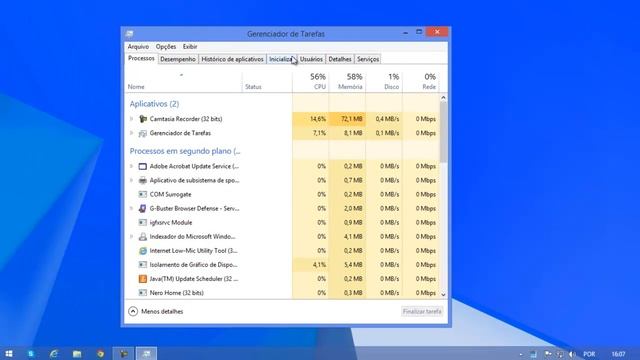The image size is (640, 360).
Task: Sort by CPU column header
Action: (x=311, y=82)
